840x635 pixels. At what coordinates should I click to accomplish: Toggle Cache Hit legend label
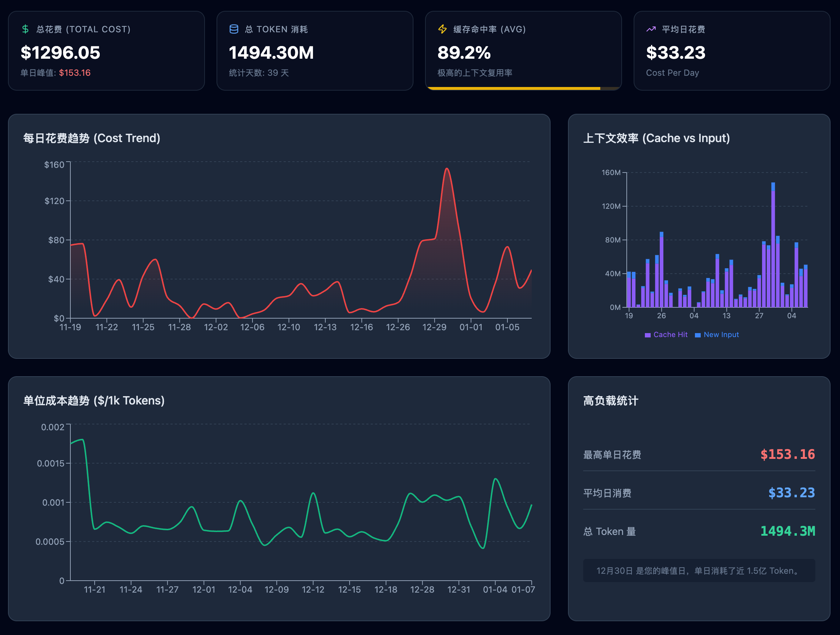670,335
